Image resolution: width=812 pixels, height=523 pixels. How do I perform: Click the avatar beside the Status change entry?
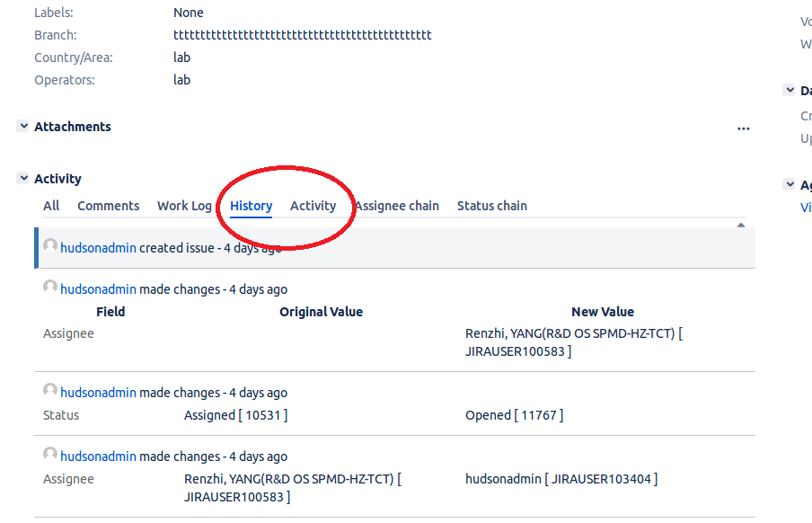click(49, 389)
